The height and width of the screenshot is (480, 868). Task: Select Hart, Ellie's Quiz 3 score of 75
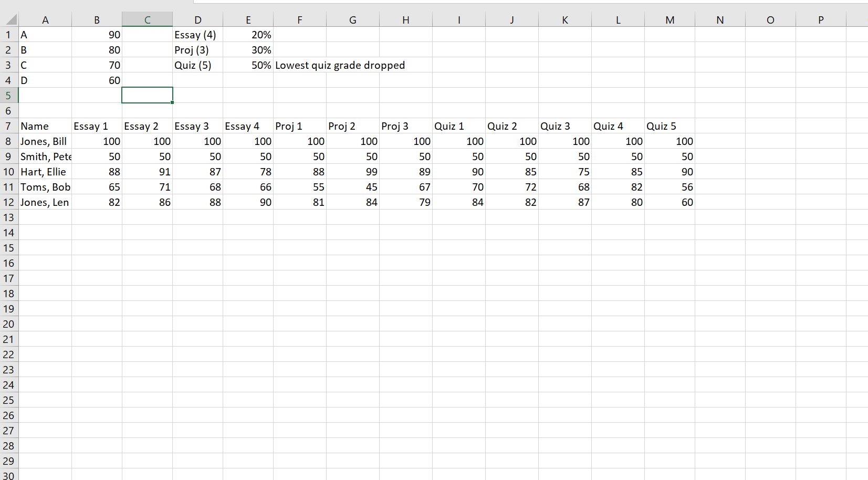(565, 172)
